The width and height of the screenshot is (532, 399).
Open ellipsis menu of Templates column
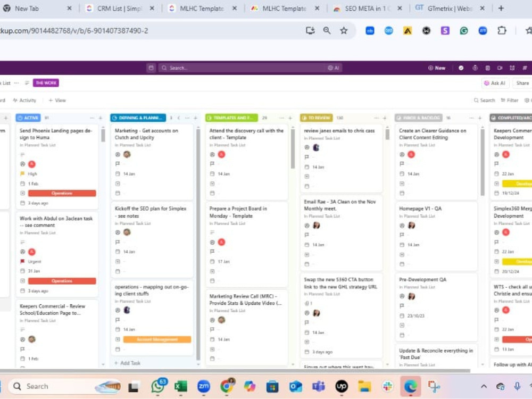pyautogui.click(x=281, y=118)
